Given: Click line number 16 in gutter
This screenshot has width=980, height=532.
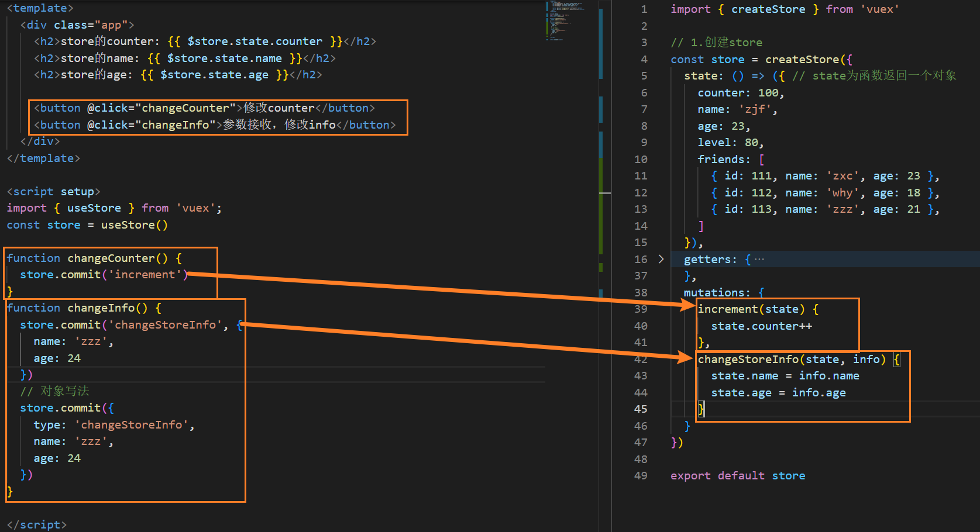Looking at the screenshot, I should (641, 259).
